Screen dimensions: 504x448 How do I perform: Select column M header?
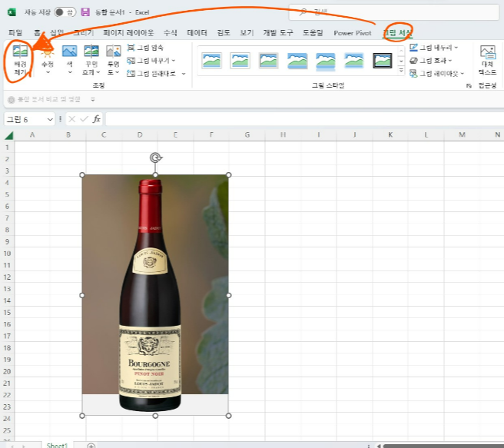pyautogui.click(x=462, y=134)
